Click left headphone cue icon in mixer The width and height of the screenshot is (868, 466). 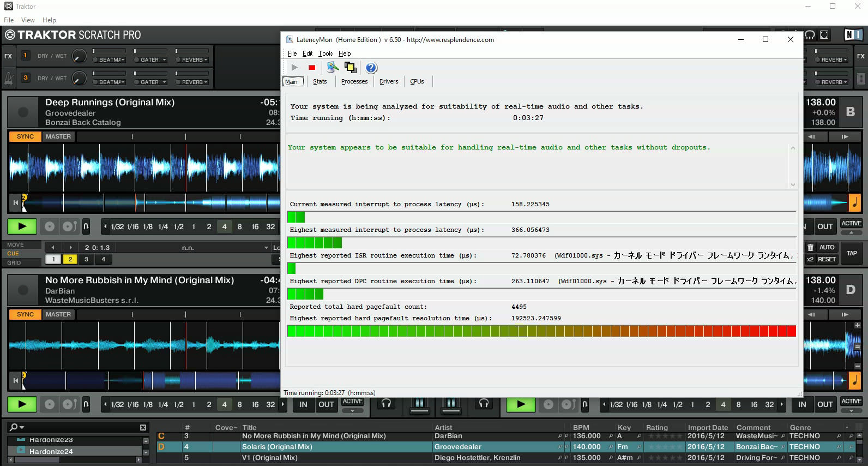click(386, 403)
